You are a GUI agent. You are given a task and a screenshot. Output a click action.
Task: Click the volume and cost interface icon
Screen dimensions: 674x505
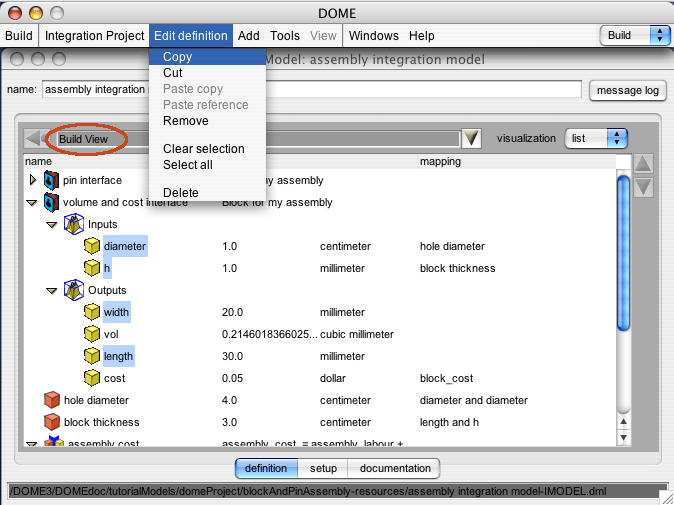(x=51, y=202)
